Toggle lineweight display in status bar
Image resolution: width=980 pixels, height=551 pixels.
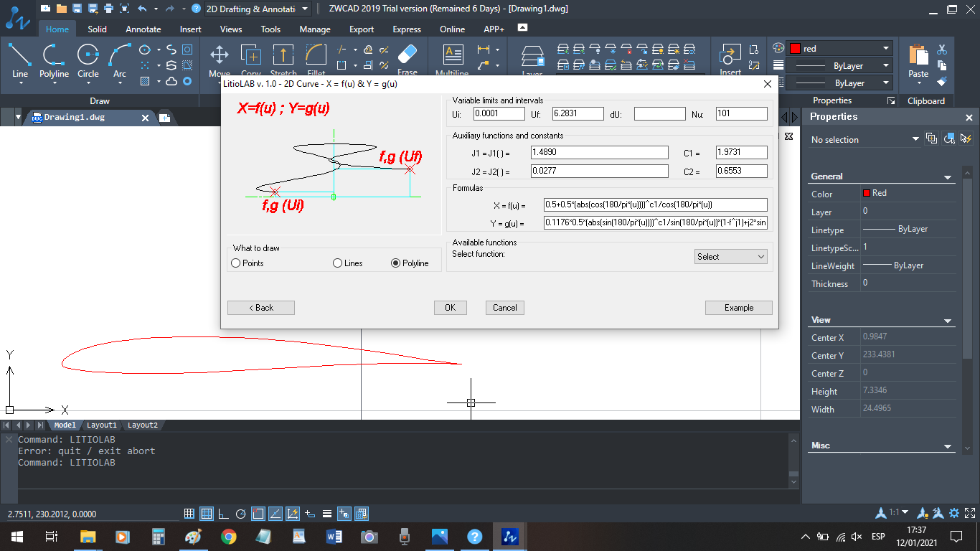pyautogui.click(x=327, y=514)
